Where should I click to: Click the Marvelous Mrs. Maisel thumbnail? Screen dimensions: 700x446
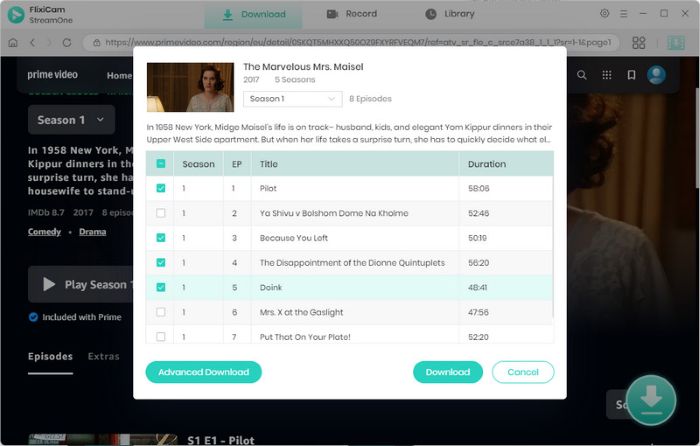point(190,87)
